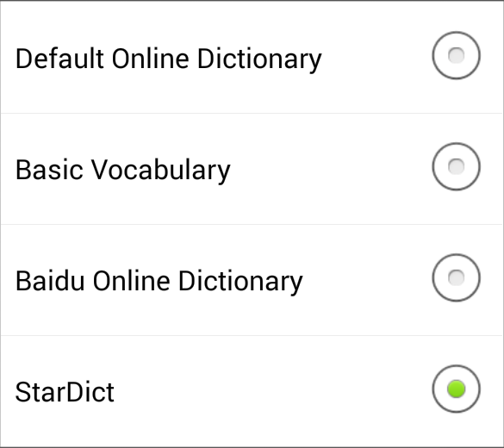
Task: Click the word Vocabulary in the second option
Action: click(x=161, y=171)
